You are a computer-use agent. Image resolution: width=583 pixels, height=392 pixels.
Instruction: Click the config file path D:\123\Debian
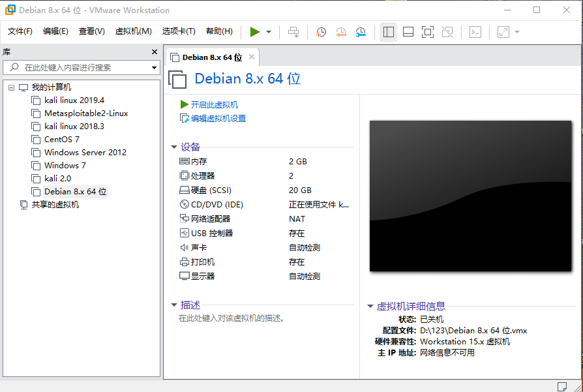click(x=473, y=331)
